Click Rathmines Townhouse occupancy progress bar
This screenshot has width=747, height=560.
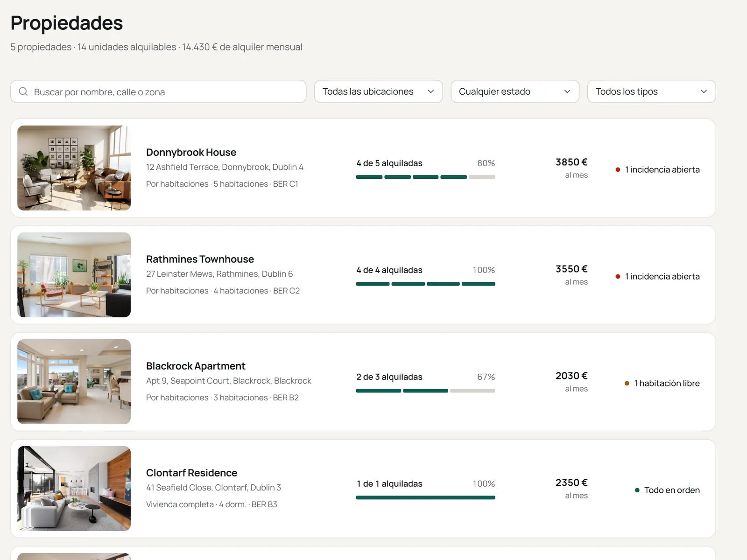pyautogui.click(x=425, y=284)
